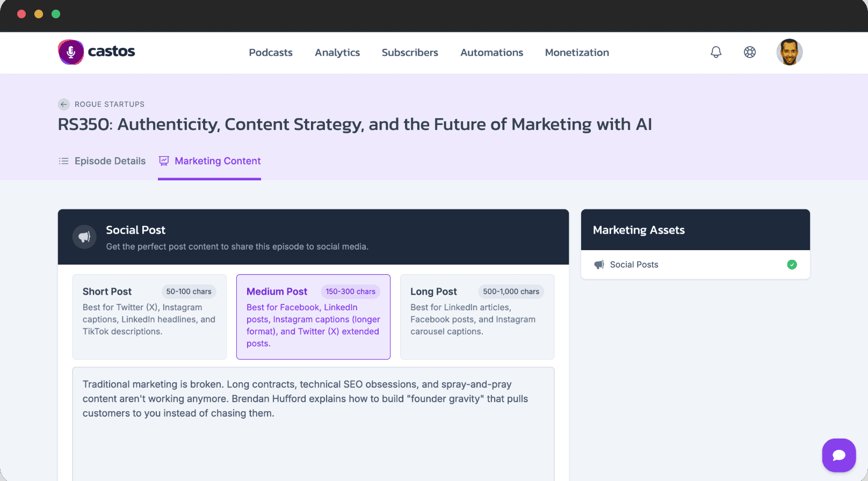Open the Subscribers section

(x=410, y=53)
